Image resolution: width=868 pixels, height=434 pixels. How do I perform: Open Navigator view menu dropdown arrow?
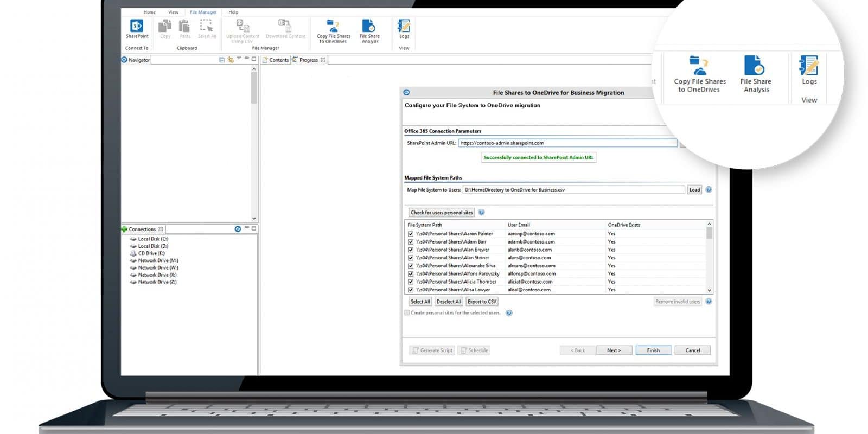239,59
